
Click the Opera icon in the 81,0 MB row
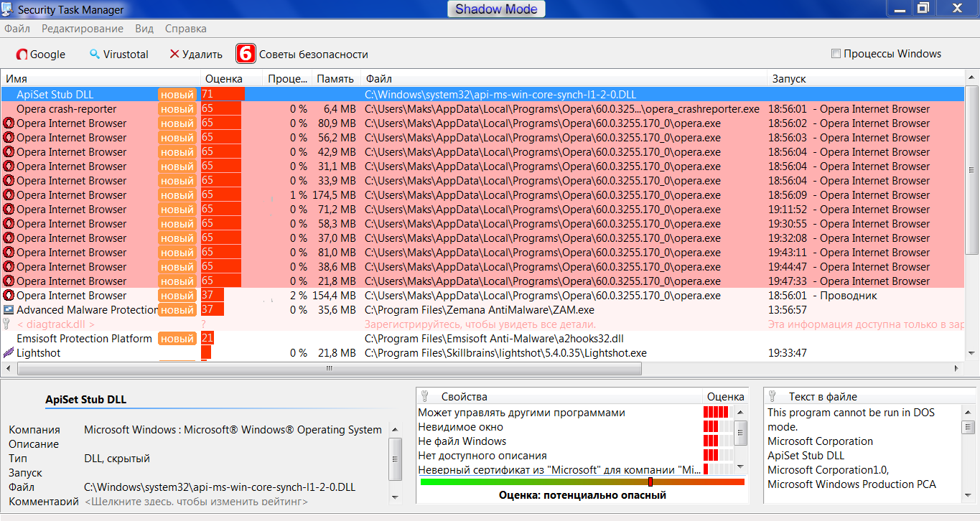coord(9,253)
